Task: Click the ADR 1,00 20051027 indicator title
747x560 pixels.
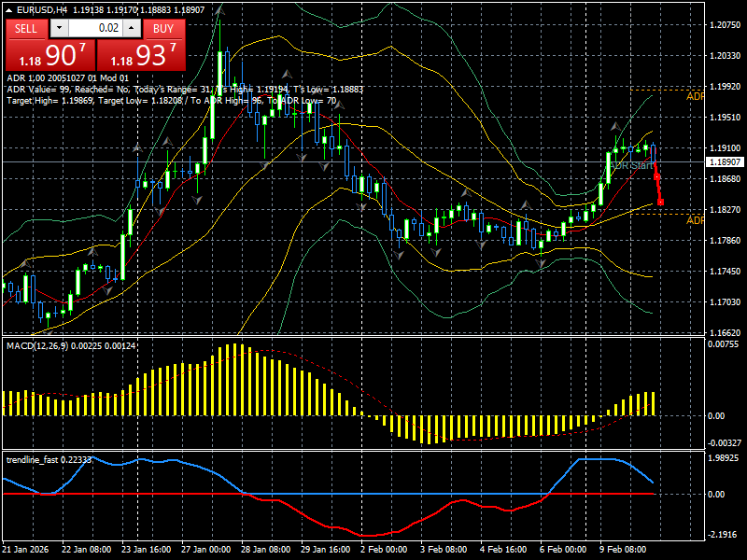Action: pyautogui.click(x=67, y=78)
